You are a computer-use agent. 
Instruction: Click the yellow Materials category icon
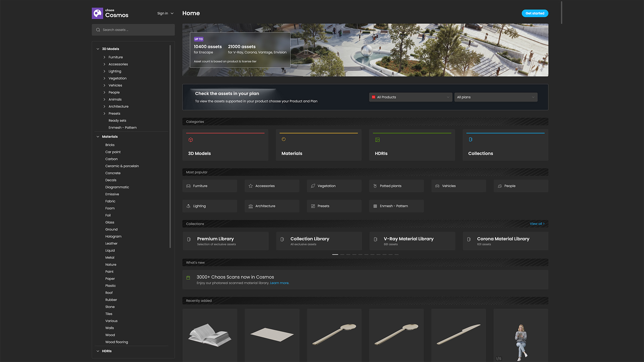pyautogui.click(x=284, y=139)
